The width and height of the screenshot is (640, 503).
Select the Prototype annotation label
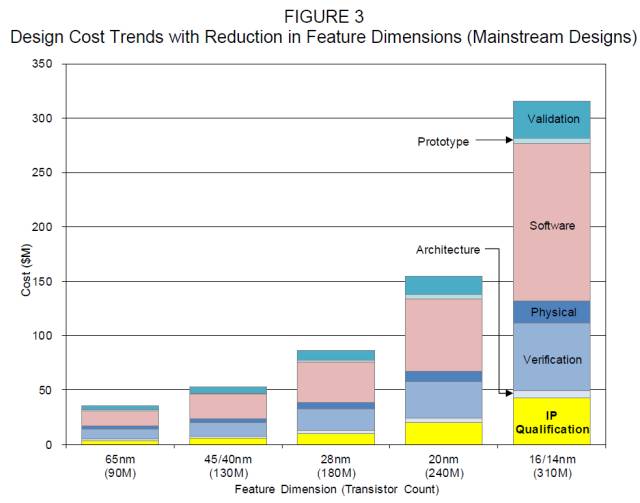click(443, 142)
